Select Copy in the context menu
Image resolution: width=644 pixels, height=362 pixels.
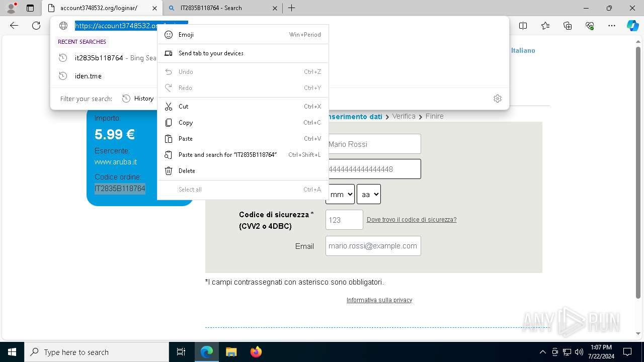point(243,123)
